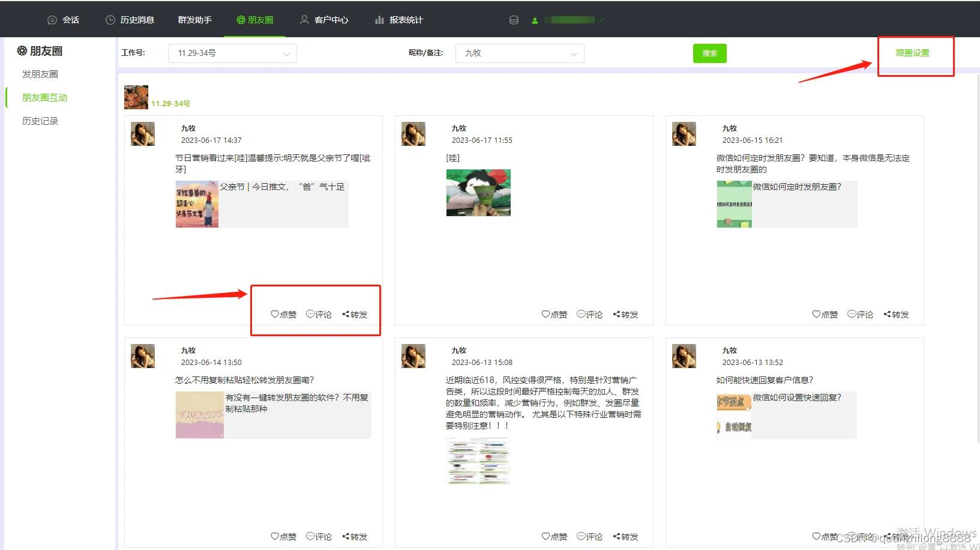980x550 pixels.
Task: Open the 工作号 account selector dropdown
Action: coord(232,53)
